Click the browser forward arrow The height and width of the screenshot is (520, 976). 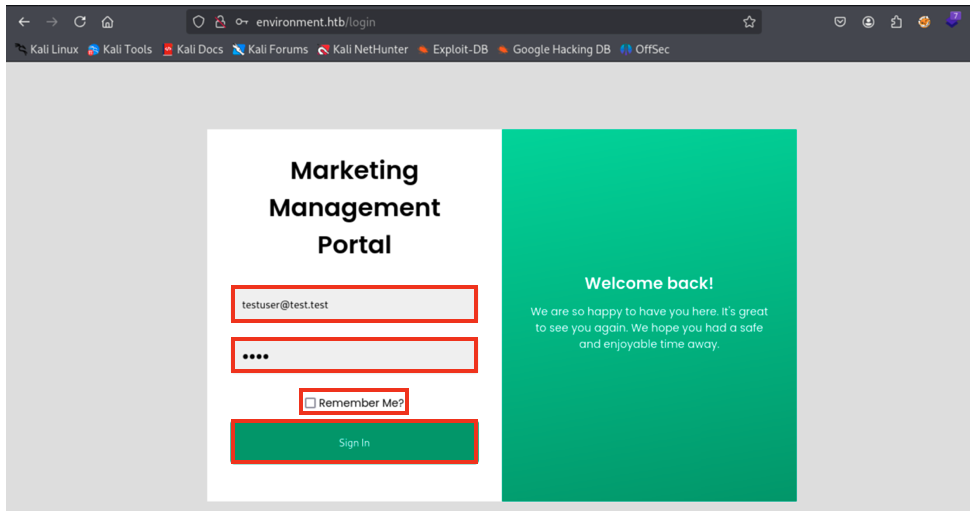tap(52, 22)
